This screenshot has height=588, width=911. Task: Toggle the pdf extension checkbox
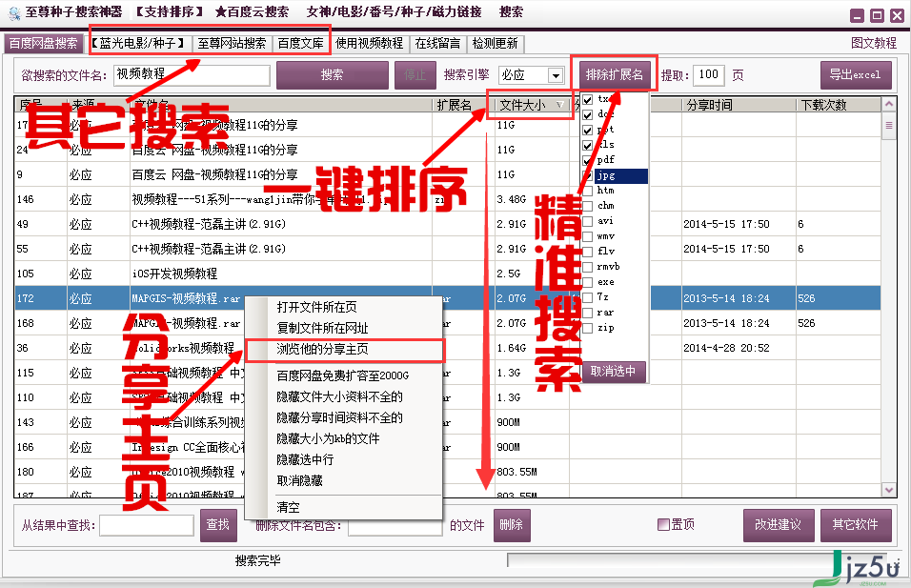pos(587,160)
